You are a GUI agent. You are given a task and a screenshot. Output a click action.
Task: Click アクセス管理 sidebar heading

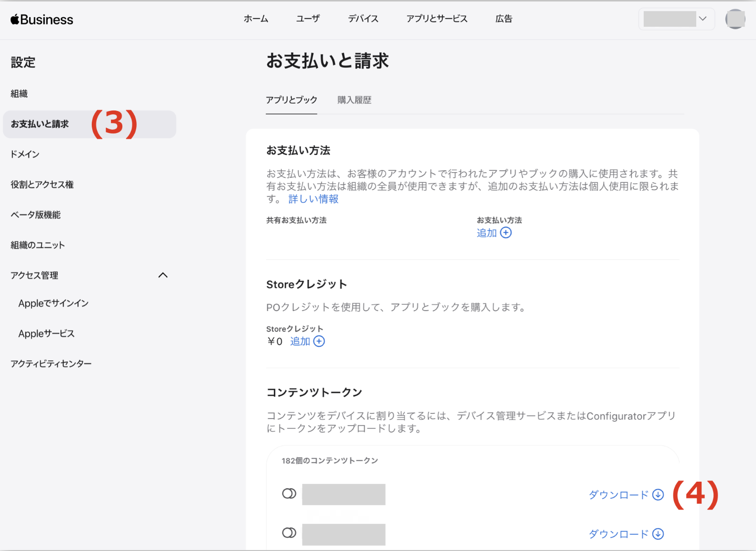point(34,275)
